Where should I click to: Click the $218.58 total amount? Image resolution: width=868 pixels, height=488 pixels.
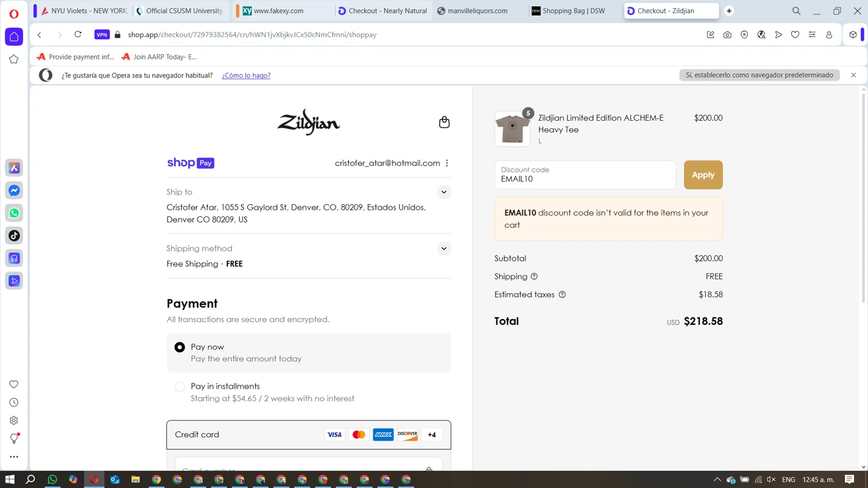(703, 321)
